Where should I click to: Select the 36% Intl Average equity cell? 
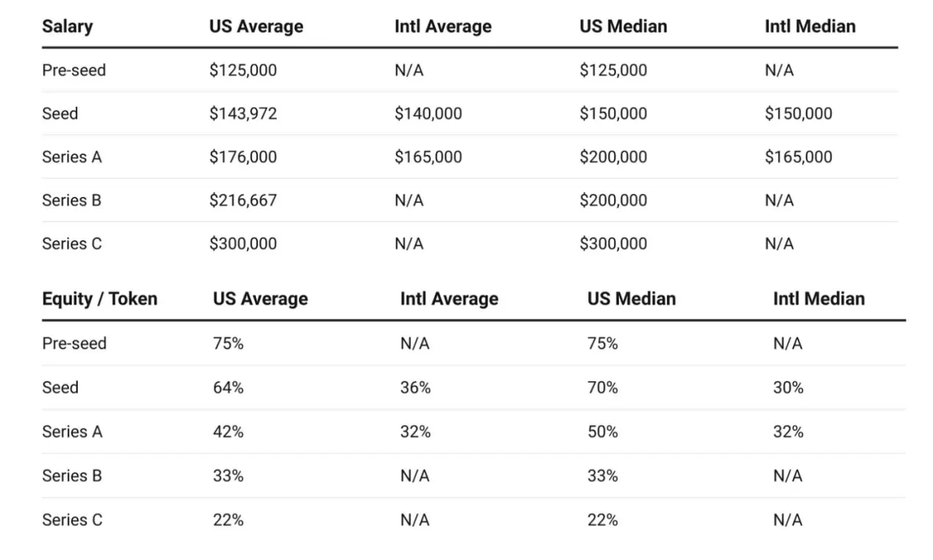pos(415,387)
